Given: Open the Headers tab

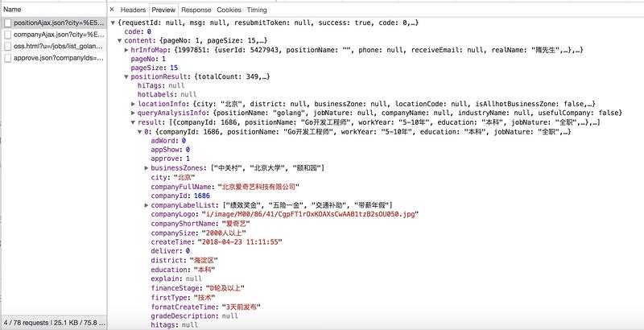Looking at the screenshot, I should (133, 10).
